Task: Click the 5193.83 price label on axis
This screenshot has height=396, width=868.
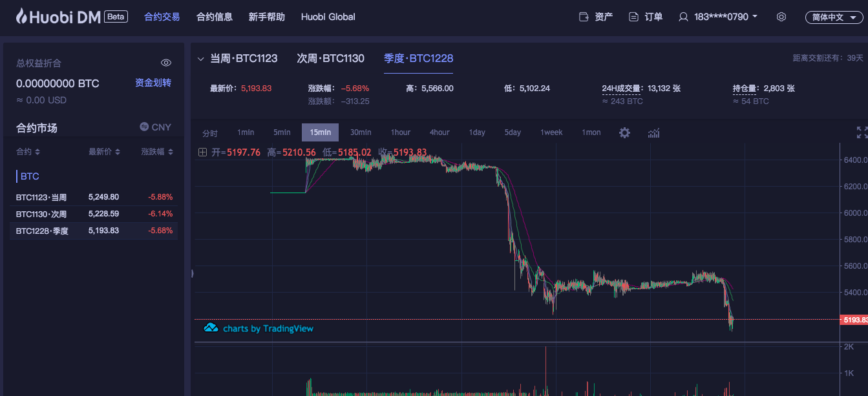Action: point(854,320)
